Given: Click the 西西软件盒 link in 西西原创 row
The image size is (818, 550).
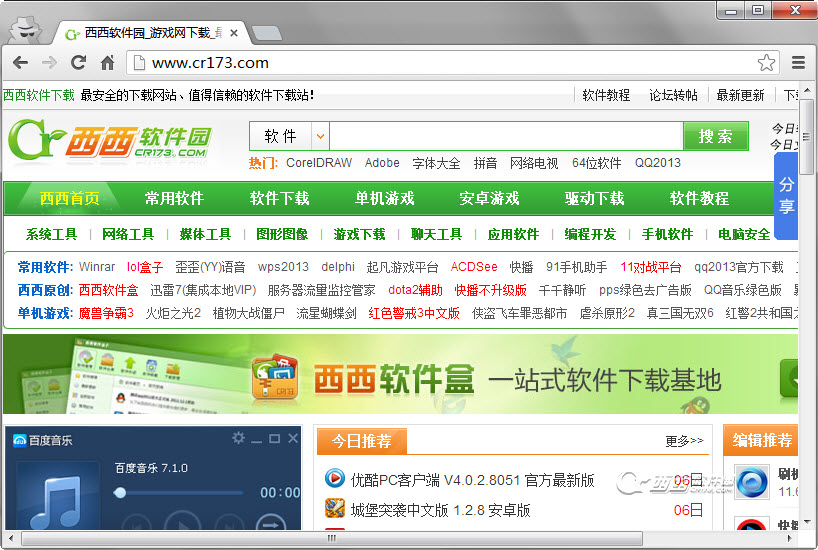Looking at the screenshot, I should (x=109, y=290).
